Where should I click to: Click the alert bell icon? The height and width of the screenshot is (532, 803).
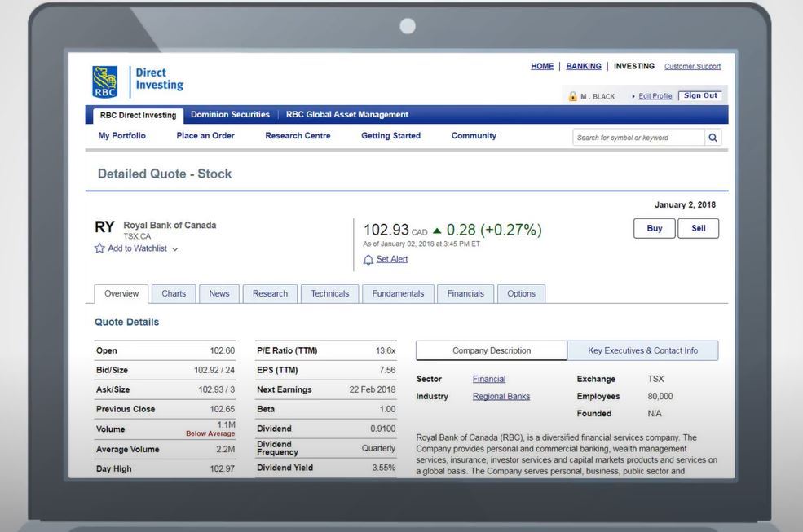(x=368, y=260)
